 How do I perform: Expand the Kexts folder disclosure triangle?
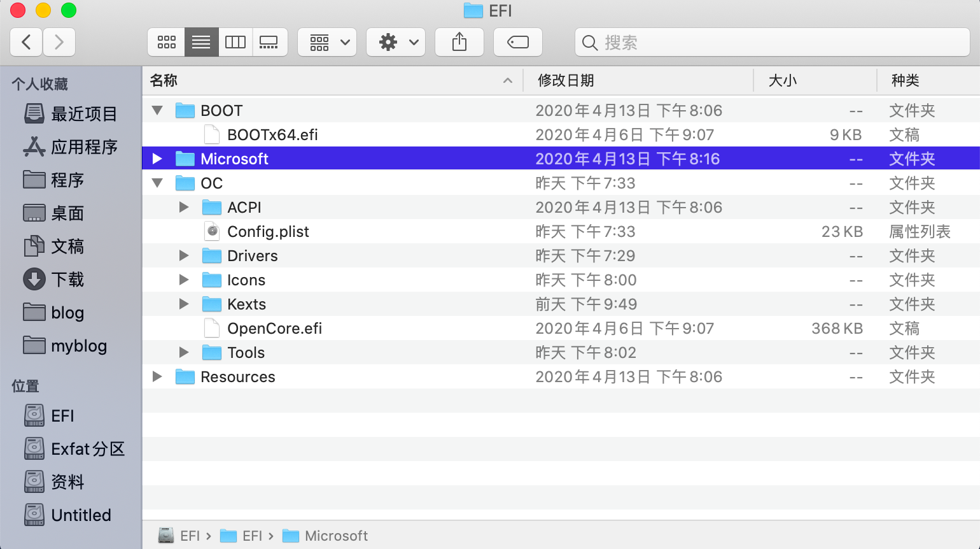(184, 304)
